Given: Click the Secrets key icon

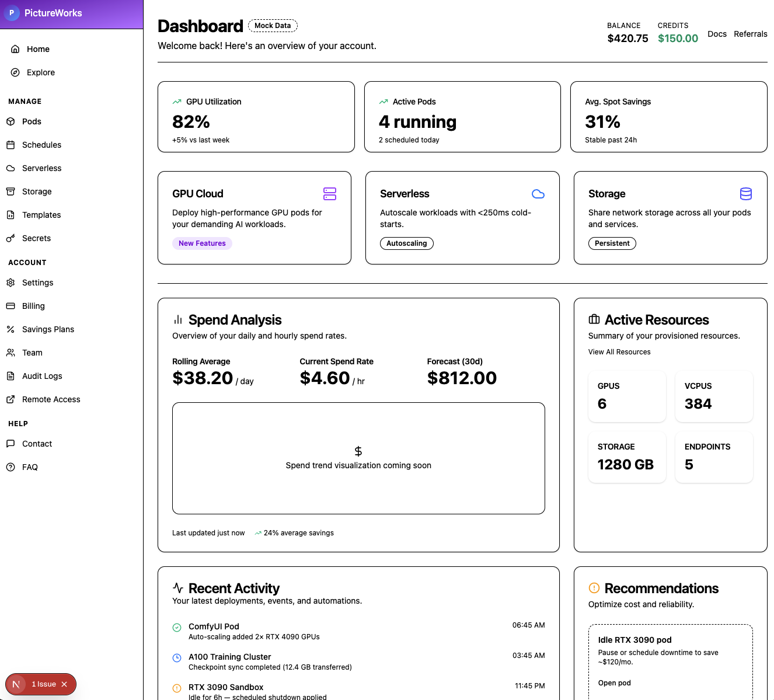Looking at the screenshot, I should [11, 238].
